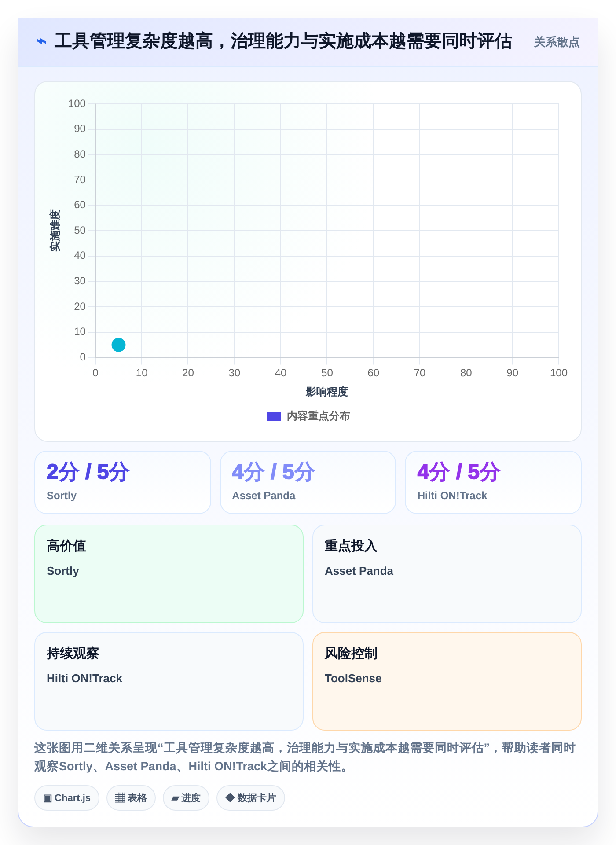The image size is (616, 845).
Task: Click the lightning bolt icon beside the title
Action: [41, 41]
